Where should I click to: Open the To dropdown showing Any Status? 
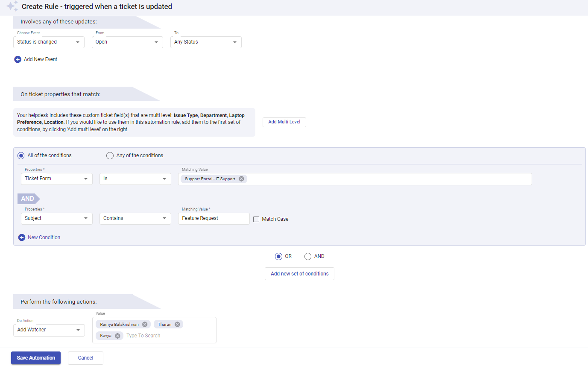[x=206, y=42]
